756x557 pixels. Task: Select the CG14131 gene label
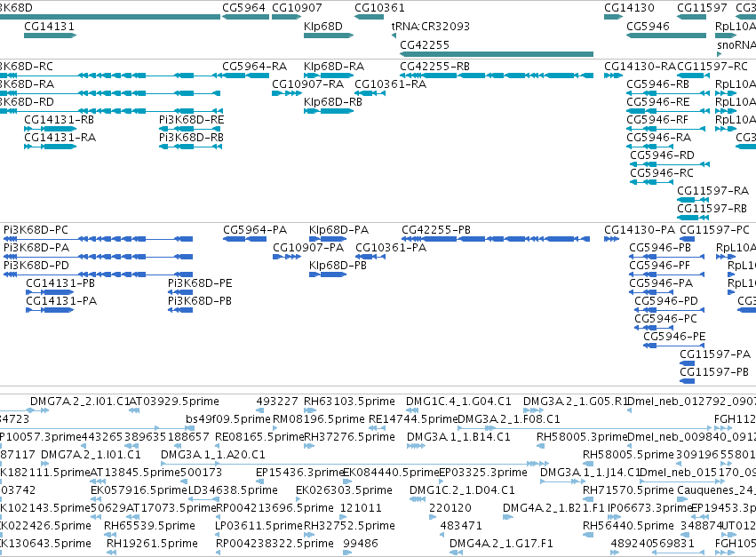[x=49, y=26]
